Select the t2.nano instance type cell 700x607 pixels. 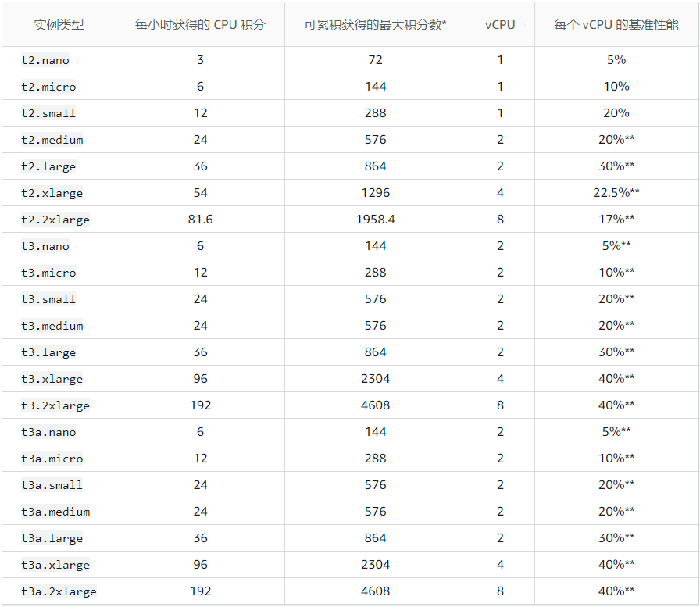point(45,60)
